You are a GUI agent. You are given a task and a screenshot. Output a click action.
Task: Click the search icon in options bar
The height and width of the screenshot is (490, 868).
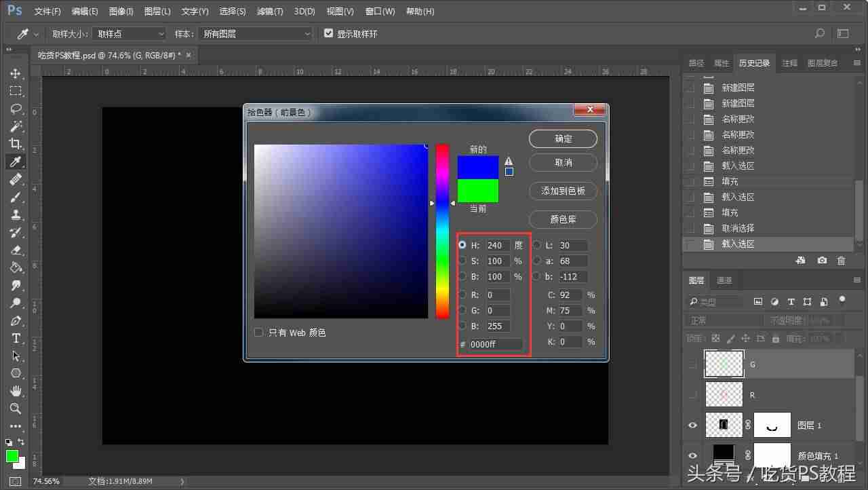820,33
